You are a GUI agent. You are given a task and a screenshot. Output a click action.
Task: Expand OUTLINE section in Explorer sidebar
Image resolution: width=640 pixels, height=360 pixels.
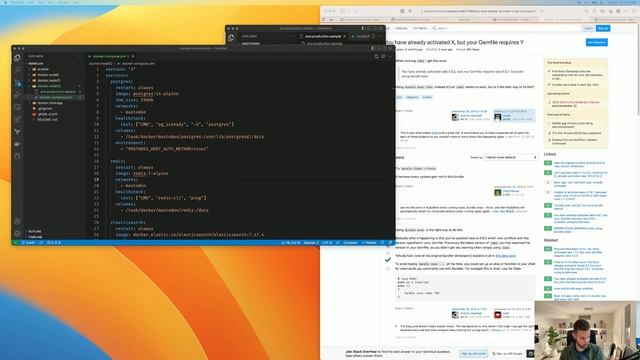click(x=35, y=231)
